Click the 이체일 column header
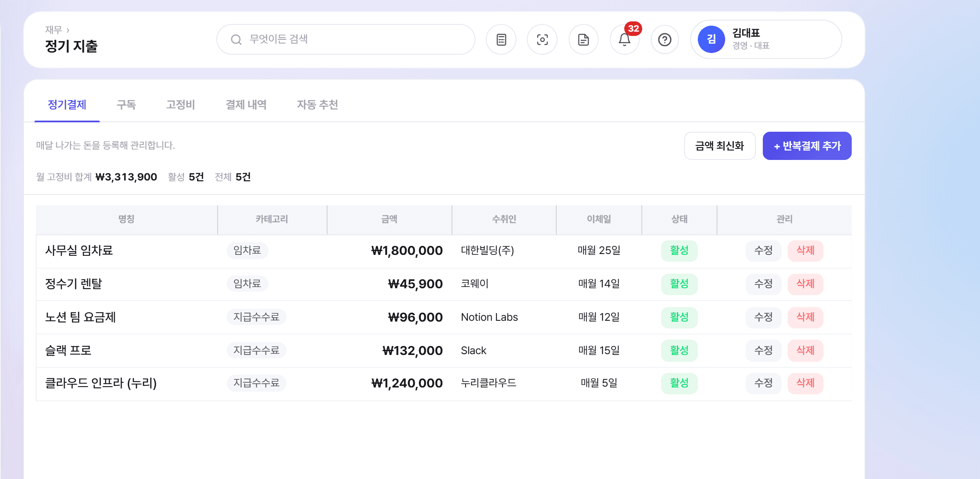 pyautogui.click(x=599, y=219)
